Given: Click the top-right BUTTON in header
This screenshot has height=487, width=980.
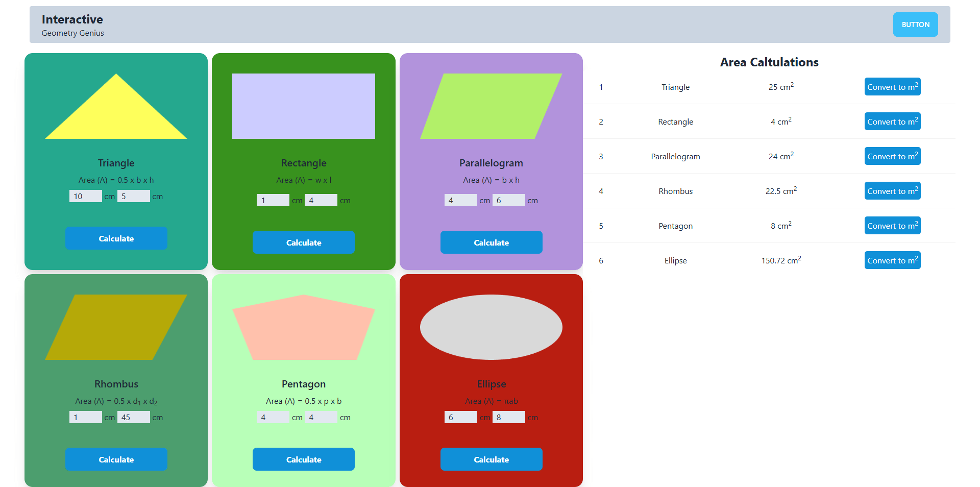Looking at the screenshot, I should (915, 25).
